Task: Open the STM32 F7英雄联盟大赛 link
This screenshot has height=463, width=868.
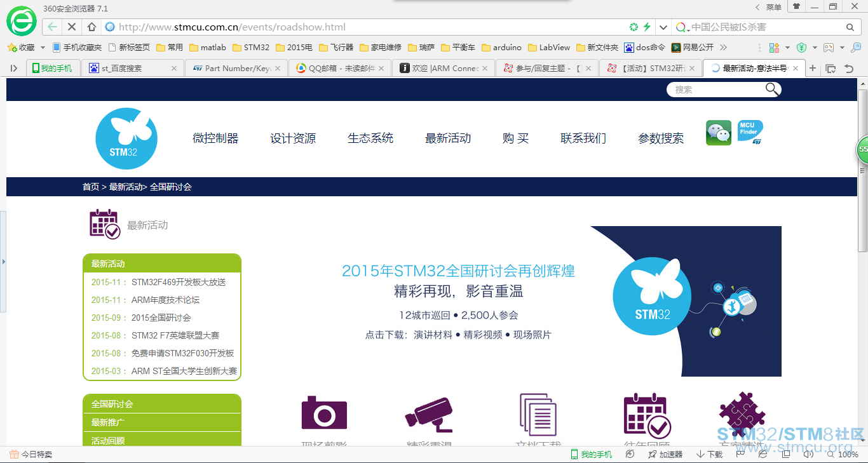Action: pos(175,335)
